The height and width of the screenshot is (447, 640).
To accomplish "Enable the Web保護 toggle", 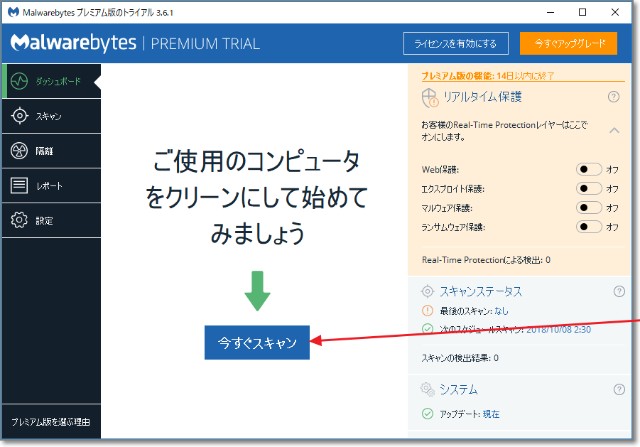I will click(589, 169).
